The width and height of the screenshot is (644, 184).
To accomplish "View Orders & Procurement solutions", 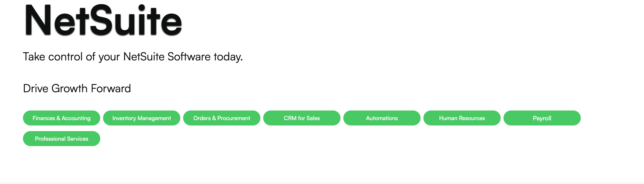I will [x=222, y=118].
